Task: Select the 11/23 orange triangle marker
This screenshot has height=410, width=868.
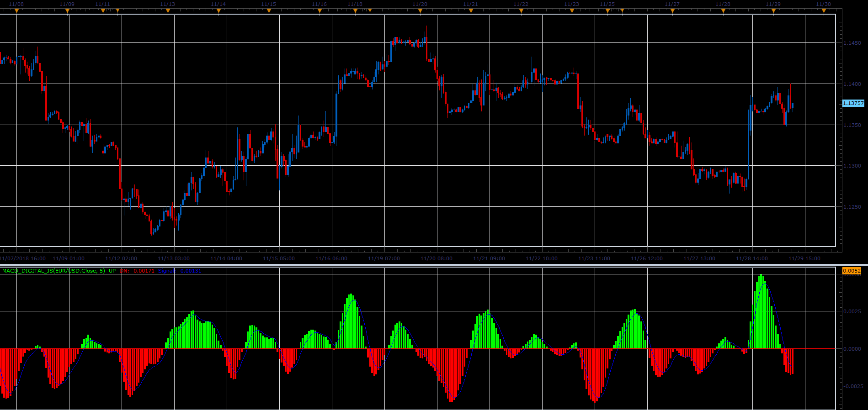Action: tap(571, 11)
